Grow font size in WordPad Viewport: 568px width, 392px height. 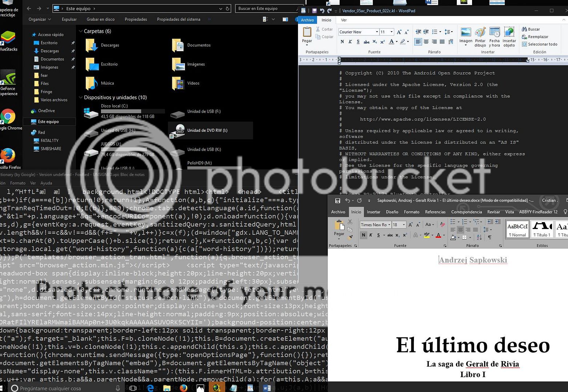[x=399, y=32]
